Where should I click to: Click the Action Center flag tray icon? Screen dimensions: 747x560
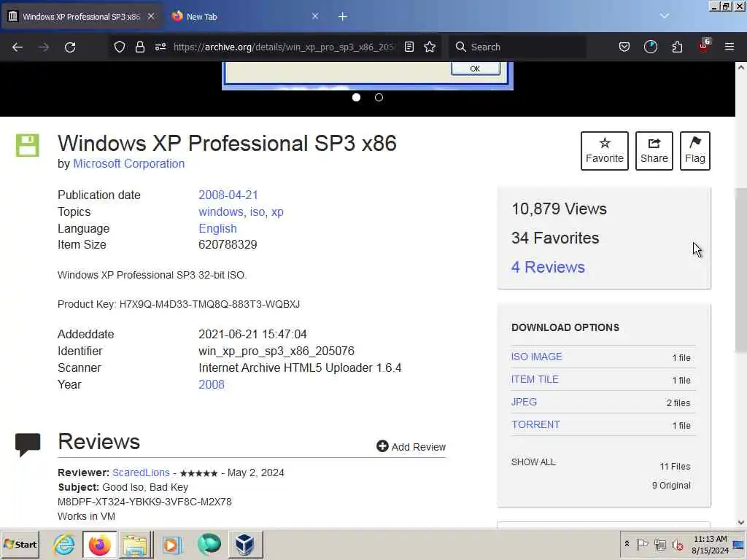[642, 544]
